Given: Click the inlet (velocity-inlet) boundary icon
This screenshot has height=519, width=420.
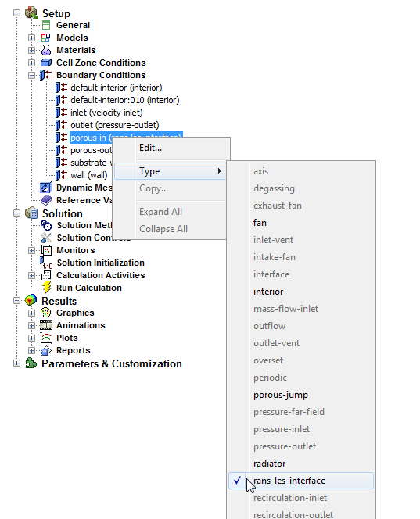Looking at the screenshot, I should (x=61, y=113).
